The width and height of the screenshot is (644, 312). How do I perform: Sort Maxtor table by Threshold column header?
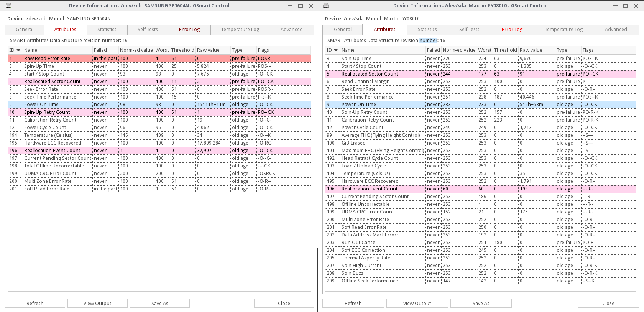(505, 50)
